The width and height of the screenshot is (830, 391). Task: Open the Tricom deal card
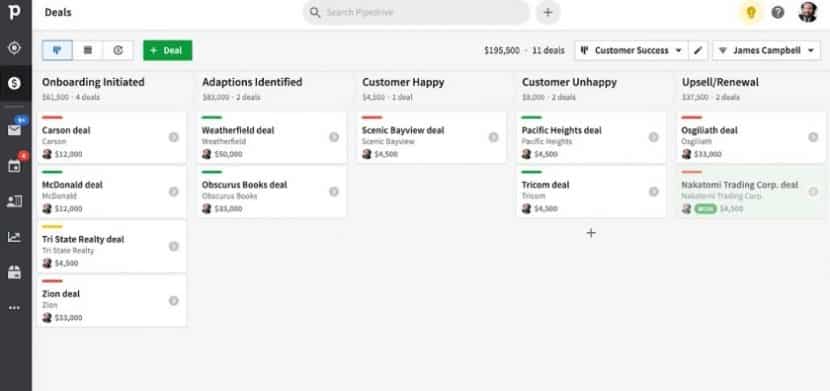pyautogui.click(x=592, y=192)
